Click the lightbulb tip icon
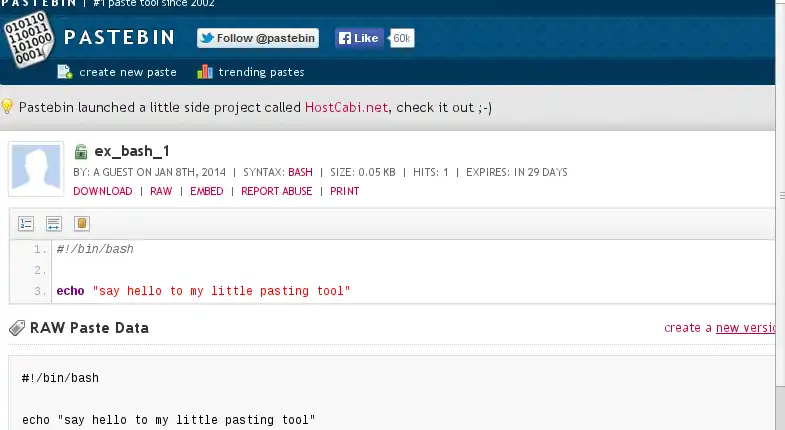The height and width of the screenshot is (430, 785). pyautogui.click(x=7, y=106)
